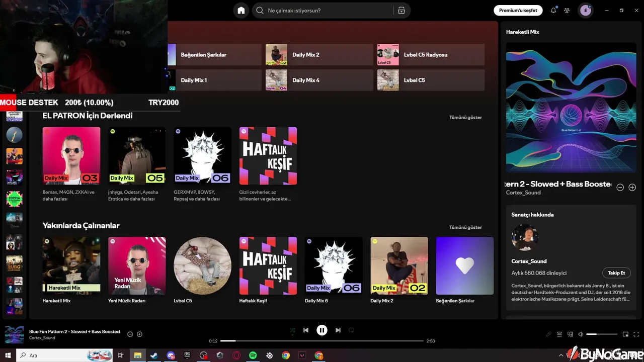Viewport: 644px width, 362px height.
Task: Open 'Haftalık Keşif' card with 'Gizli cevherler' text
Action: [x=268, y=164]
